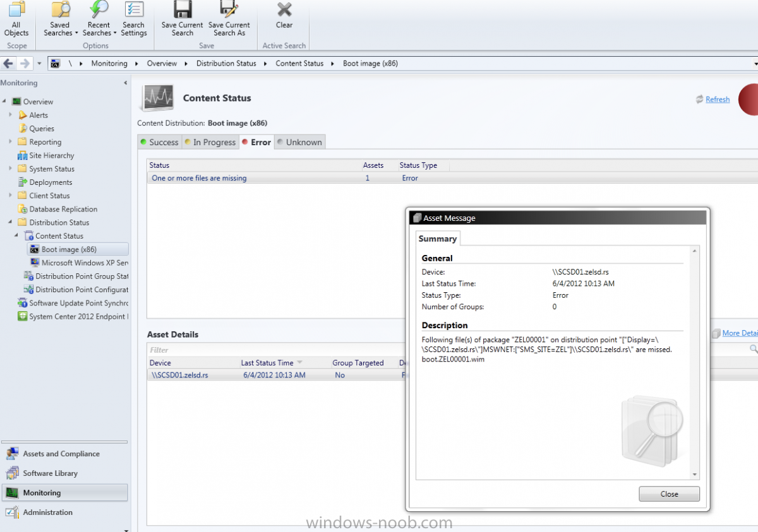Open Recent Searches in ribbon
This screenshot has height=532, width=758.
click(99, 20)
